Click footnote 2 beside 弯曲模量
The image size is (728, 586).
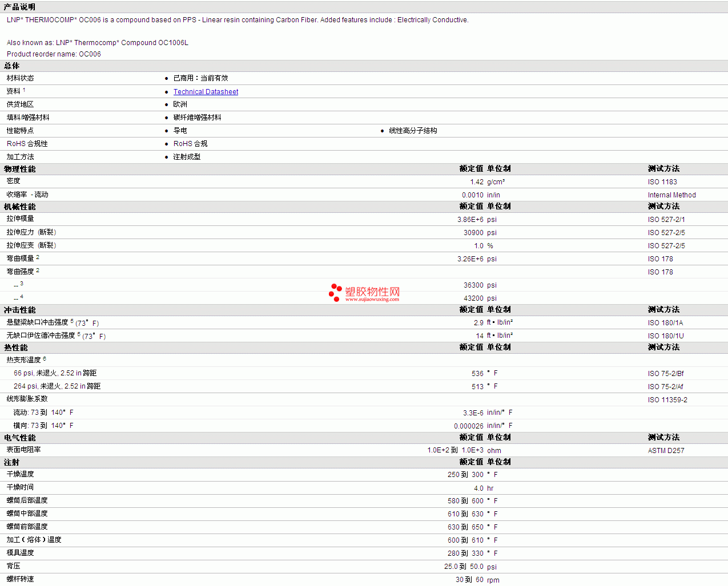tap(38, 257)
